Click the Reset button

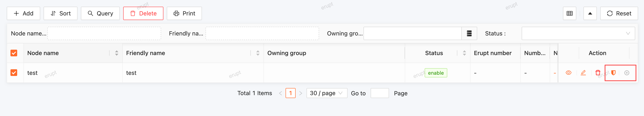pyautogui.click(x=619, y=13)
